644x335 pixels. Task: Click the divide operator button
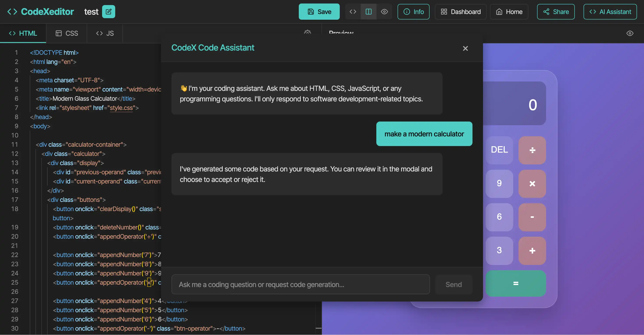click(532, 150)
